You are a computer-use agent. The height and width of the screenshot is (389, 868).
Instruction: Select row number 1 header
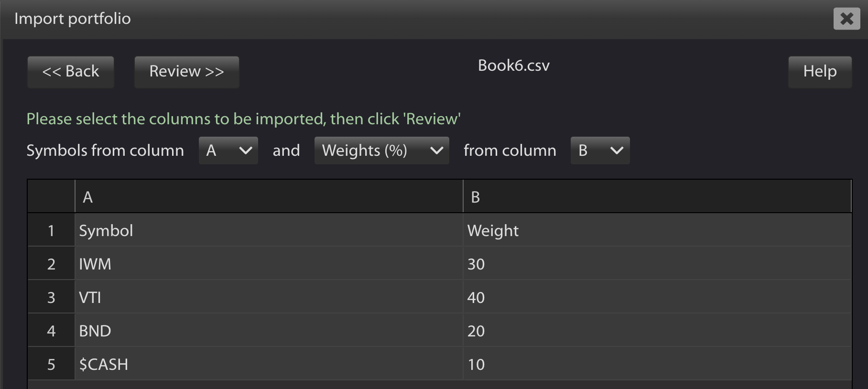51,230
